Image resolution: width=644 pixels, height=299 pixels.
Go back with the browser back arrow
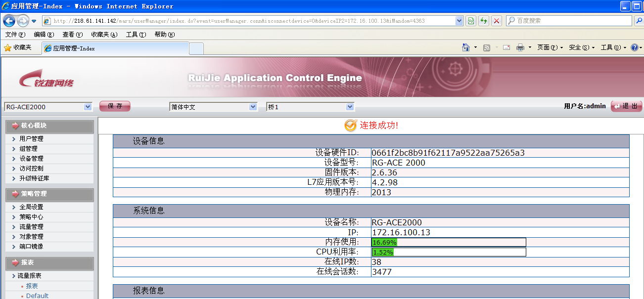(9, 21)
